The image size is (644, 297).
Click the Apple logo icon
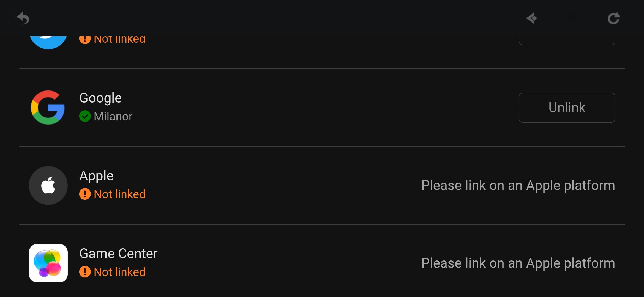(48, 185)
